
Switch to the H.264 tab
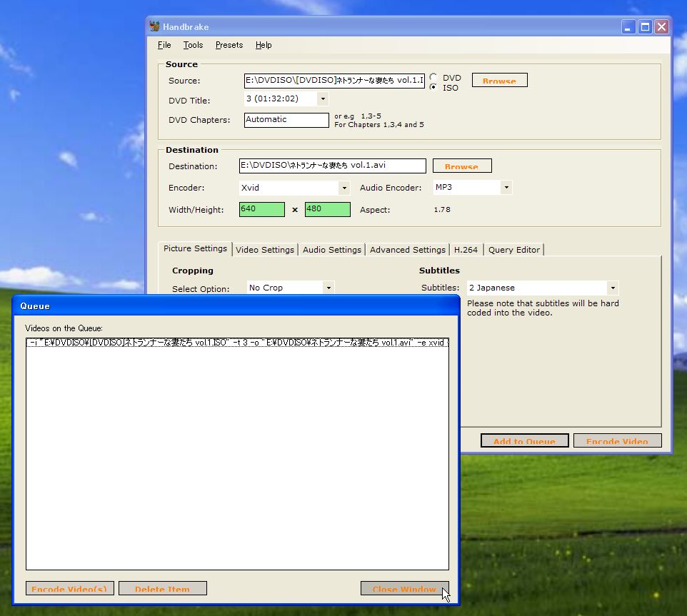(466, 250)
